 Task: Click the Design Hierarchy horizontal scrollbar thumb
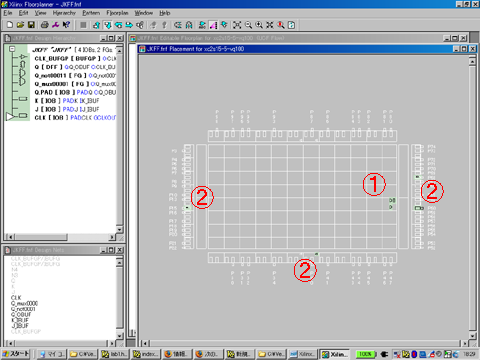point(41,237)
